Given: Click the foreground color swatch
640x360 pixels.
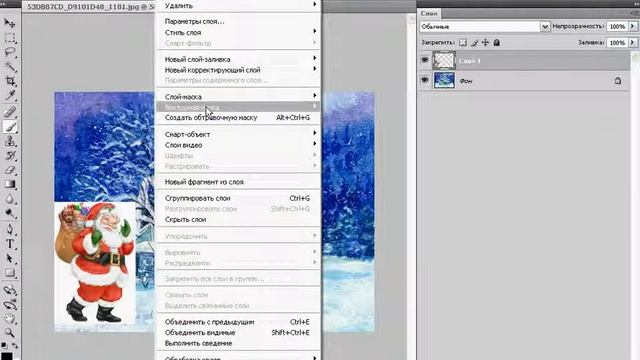Looking at the screenshot, I should pos(7,356).
